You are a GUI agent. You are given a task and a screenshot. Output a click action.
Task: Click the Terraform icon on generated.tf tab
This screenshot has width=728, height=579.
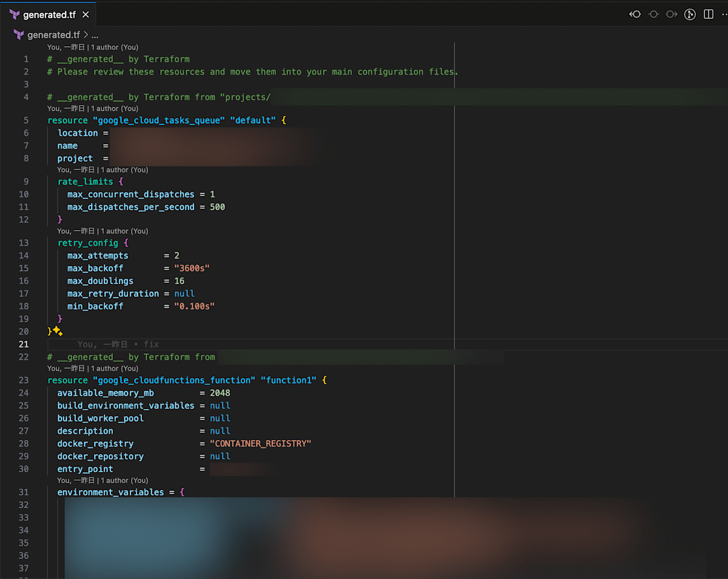(x=15, y=15)
